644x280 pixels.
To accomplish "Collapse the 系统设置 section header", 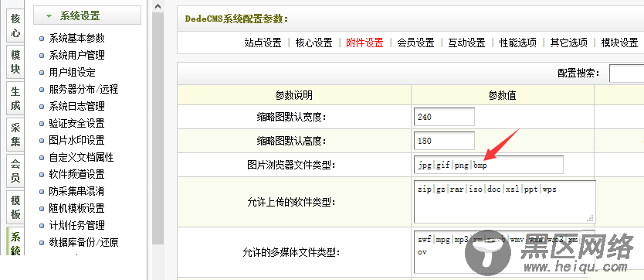I will coord(87,15).
